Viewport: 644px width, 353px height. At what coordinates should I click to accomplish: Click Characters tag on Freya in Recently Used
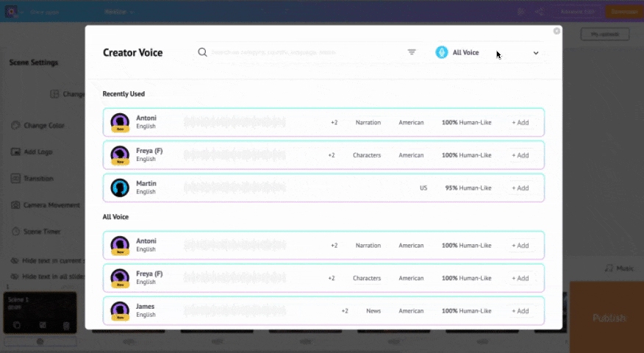(367, 155)
